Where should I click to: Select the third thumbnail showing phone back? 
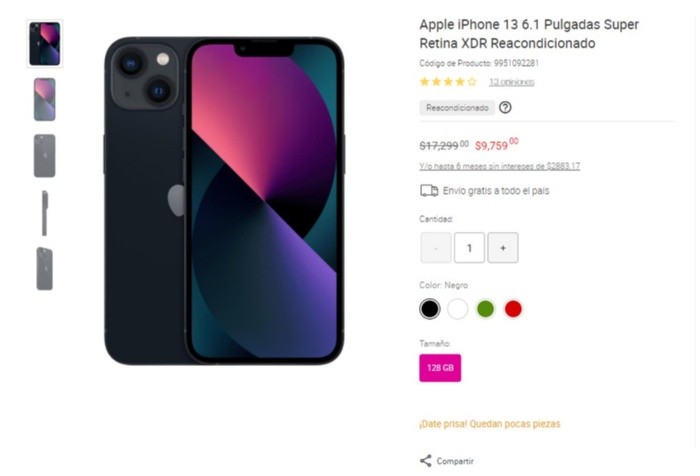pos(45,156)
